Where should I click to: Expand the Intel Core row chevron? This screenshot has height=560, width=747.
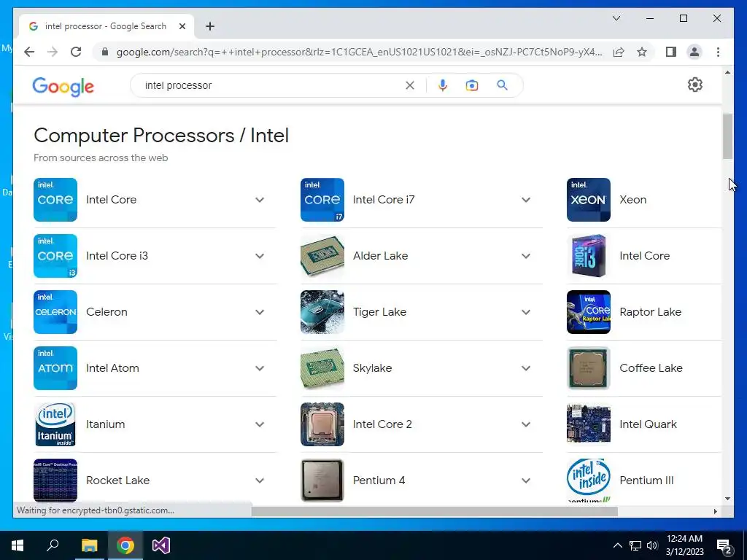click(x=260, y=200)
